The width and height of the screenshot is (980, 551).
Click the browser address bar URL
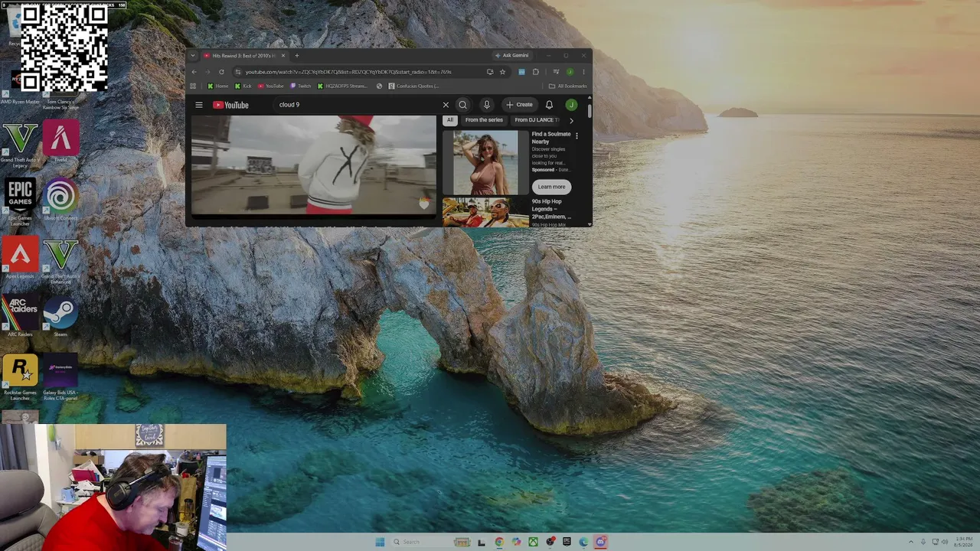348,72
